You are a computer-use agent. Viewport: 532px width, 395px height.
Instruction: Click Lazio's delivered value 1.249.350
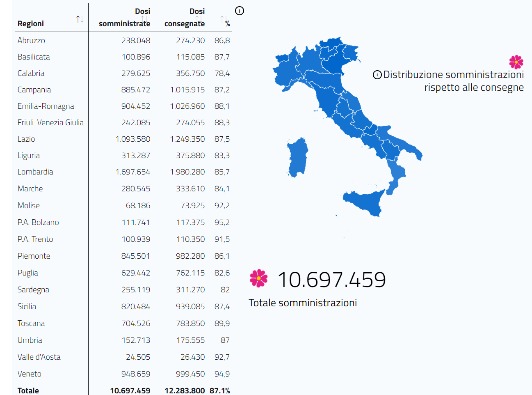(187, 139)
